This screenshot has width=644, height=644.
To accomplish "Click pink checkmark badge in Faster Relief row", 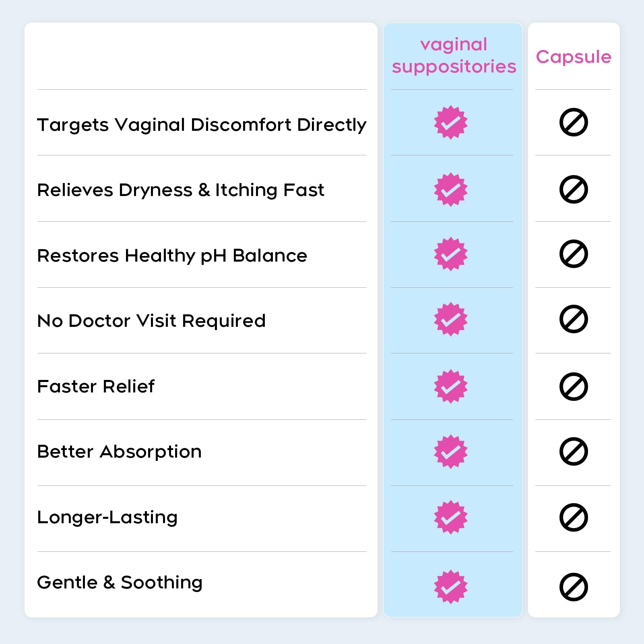I will point(451,386).
